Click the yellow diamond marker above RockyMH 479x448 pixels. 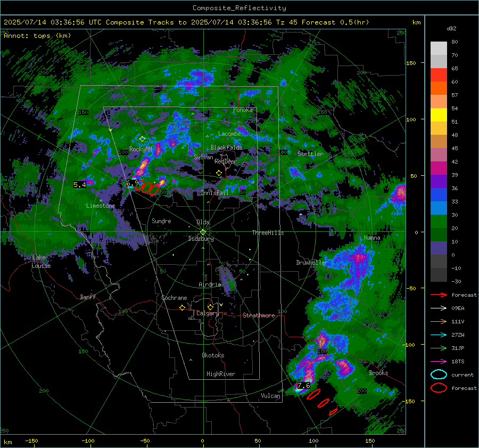click(x=142, y=139)
